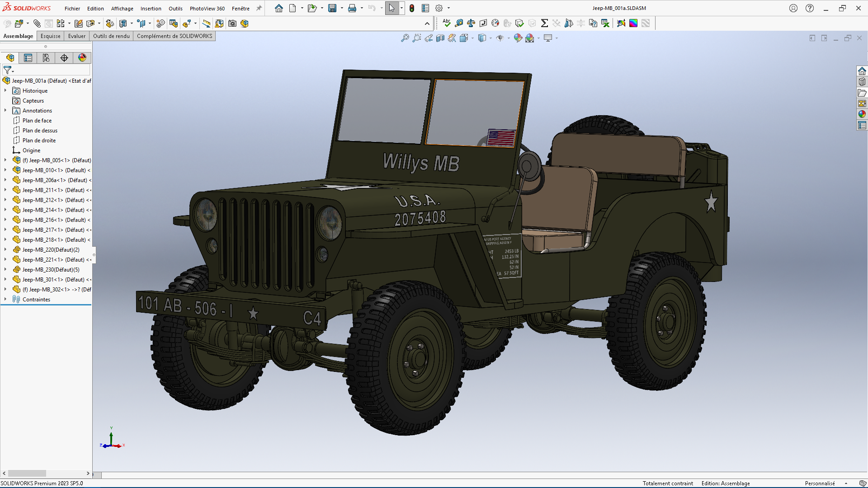Click the New Motion Study gears icon
This screenshot has height=488, width=868.
coord(160,23)
